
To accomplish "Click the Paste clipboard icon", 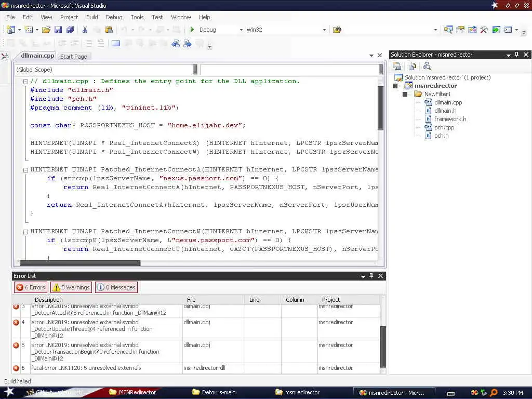I will click(109, 30).
